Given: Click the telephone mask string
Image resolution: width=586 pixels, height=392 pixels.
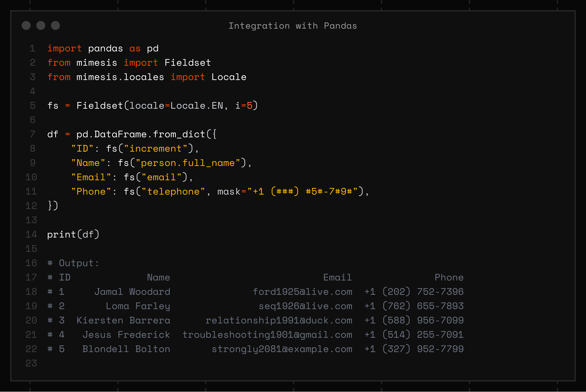Looking at the screenshot, I should 303,191.
